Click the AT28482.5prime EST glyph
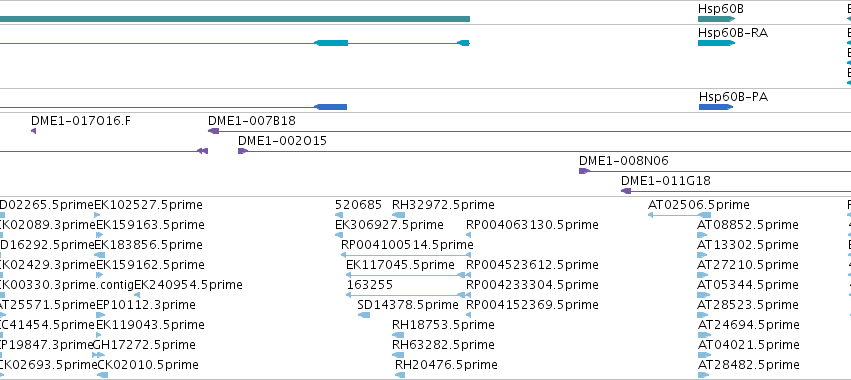Screen dimensions: 851x380 (x=703, y=375)
